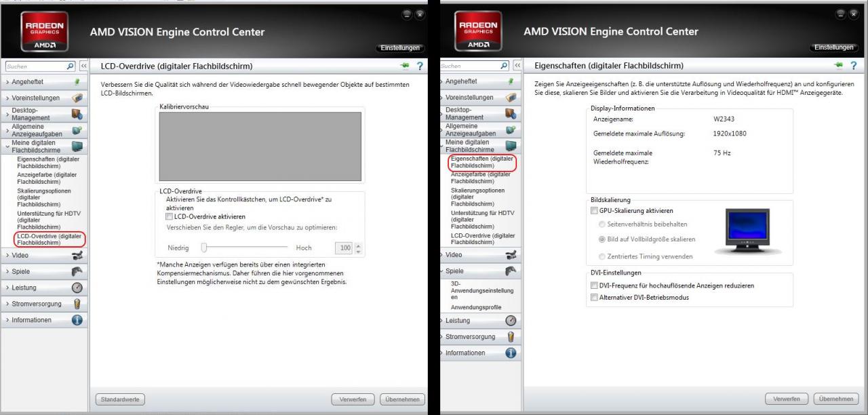Collapse Meine digitalen Flachbildschirme chevron, left window

click(7, 146)
